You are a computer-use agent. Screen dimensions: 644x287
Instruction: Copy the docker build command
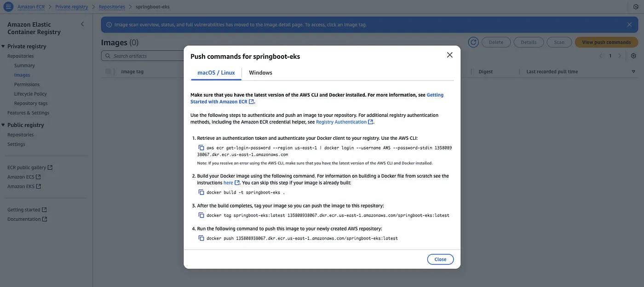[201, 192]
